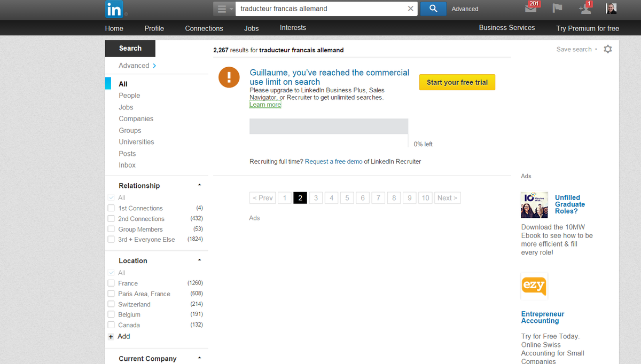Open the search type list icon
This screenshot has height=364, width=641.
(x=223, y=9)
